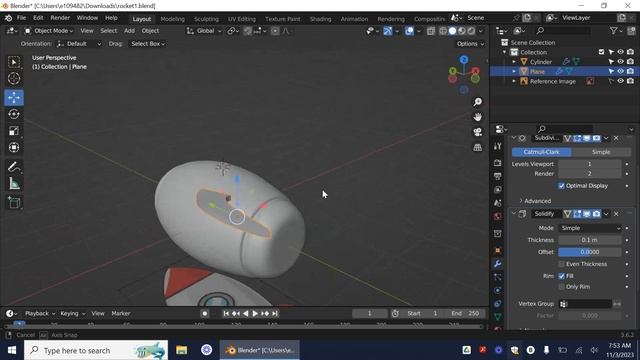Toggle Optimal Display checkbox
This screenshot has height=360, width=640.
562,186
